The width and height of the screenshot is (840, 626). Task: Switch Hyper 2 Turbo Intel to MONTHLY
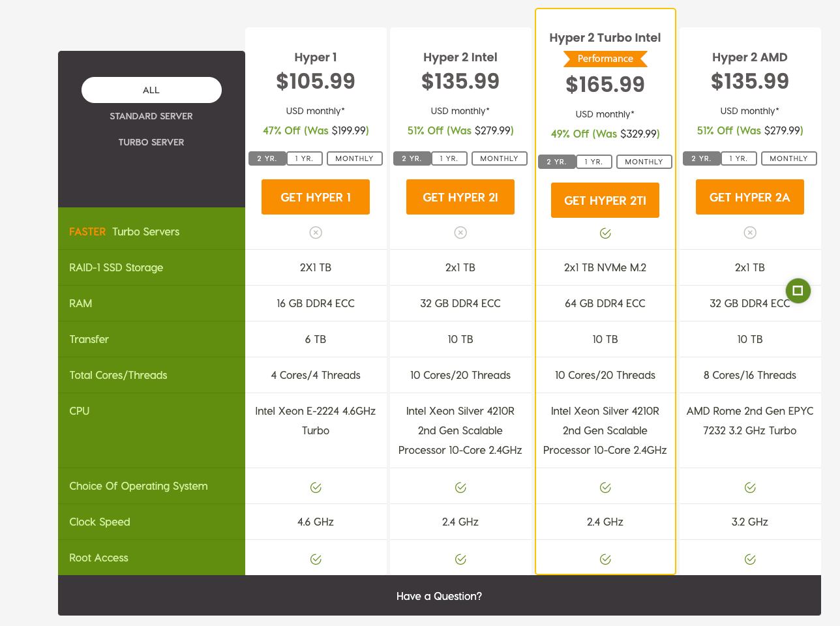644,162
